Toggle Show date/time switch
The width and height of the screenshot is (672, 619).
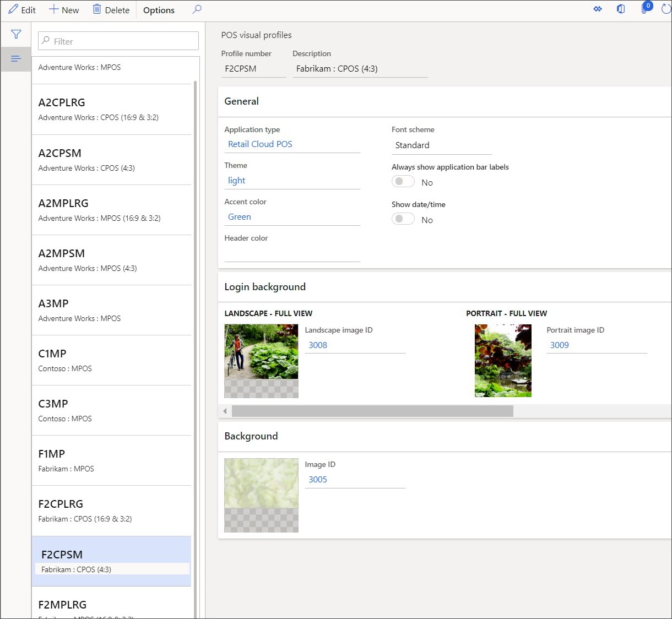pos(403,219)
